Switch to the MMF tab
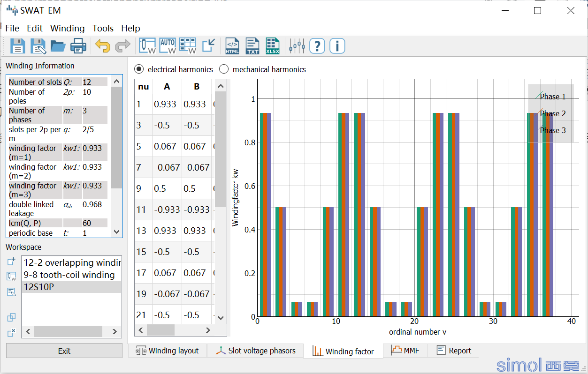 pyautogui.click(x=405, y=351)
